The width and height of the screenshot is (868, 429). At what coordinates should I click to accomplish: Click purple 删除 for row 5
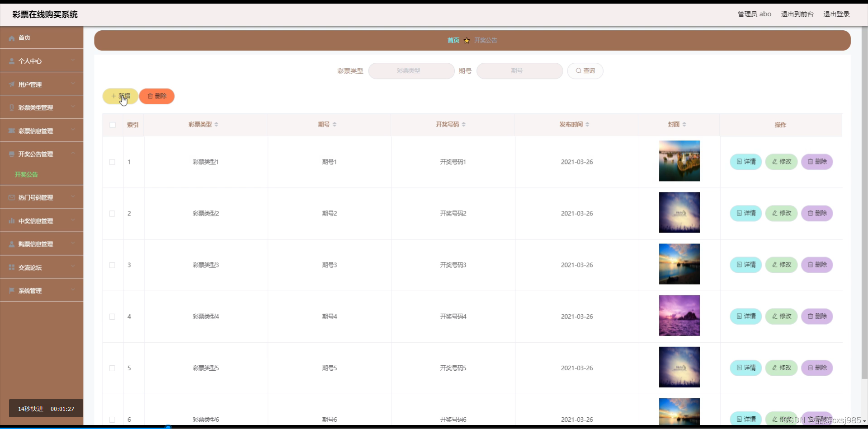[x=817, y=368]
